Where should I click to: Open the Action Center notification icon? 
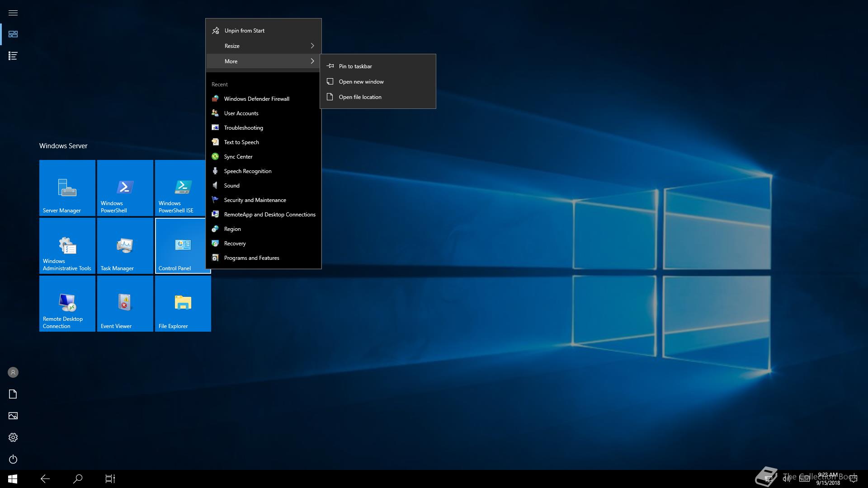(x=854, y=479)
